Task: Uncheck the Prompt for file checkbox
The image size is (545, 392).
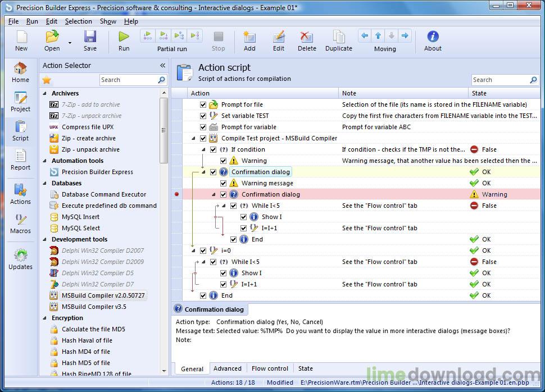Action: 203,104
